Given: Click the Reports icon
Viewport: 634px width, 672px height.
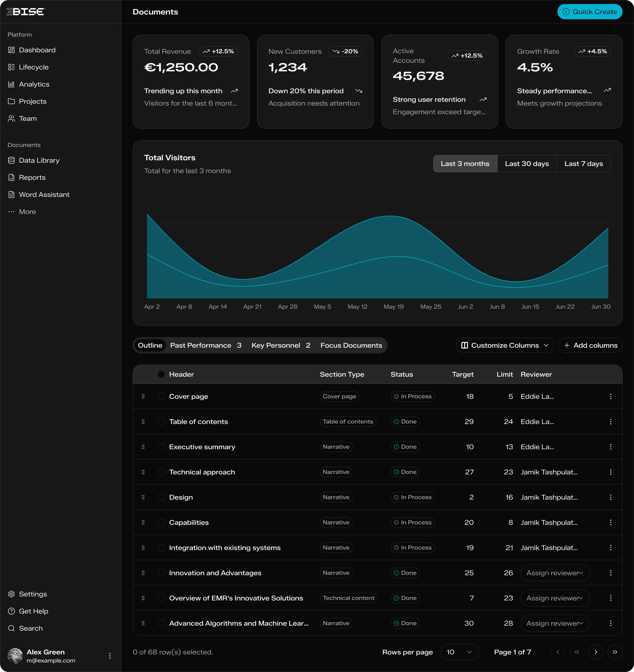Looking at the screenshot, I should [x=11, y=177].
